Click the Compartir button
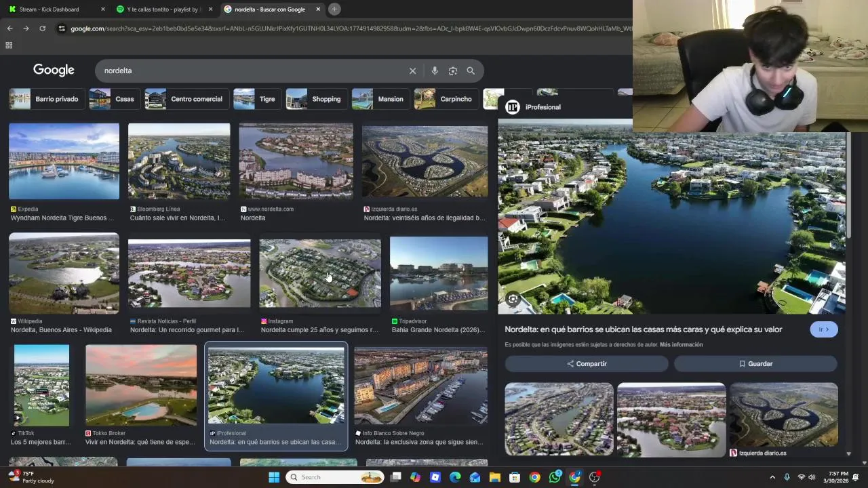868x488 pixels. pos(587,364)
